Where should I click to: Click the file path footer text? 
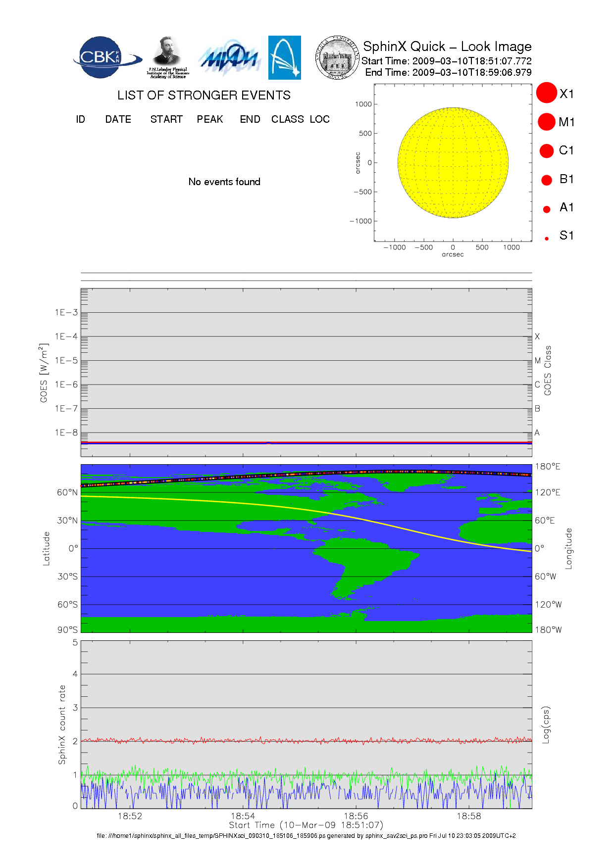pos(306,836)
